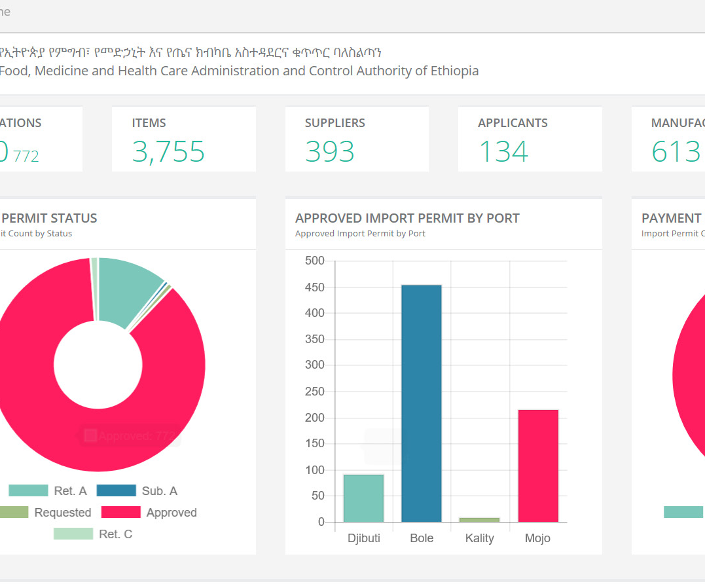The height and width of the screenshot is (588, 705).
Task: Click the Manufacturers 613 count
Action: (676, 152)
